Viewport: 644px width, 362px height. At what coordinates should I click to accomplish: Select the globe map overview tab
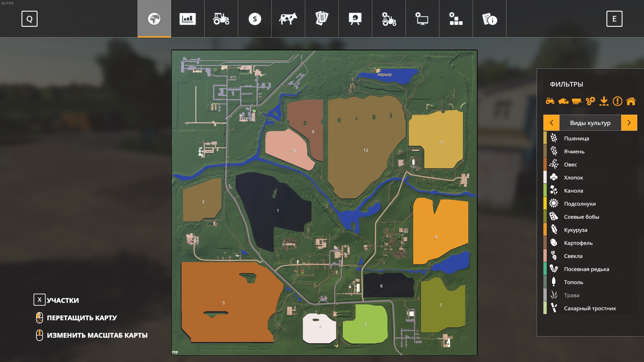pos(154,19)
